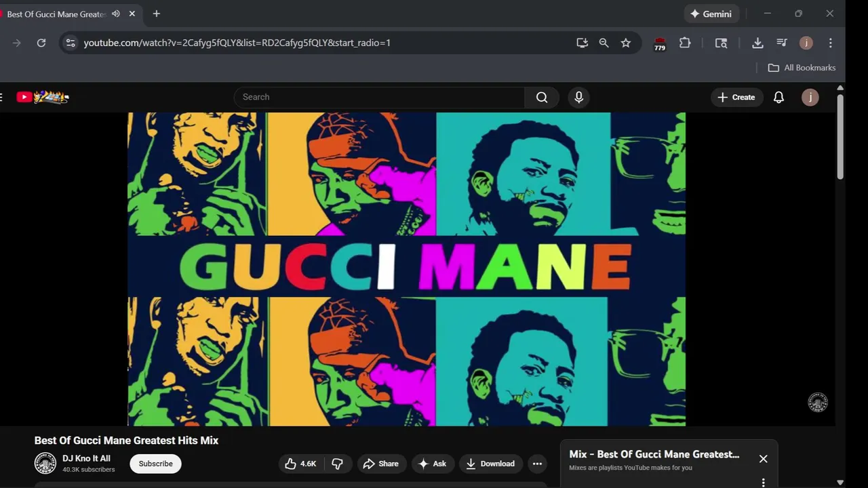The width and height of the screenshot is (868, 488).
Task: Open a new browser tab
Action: tap(157, 14)
